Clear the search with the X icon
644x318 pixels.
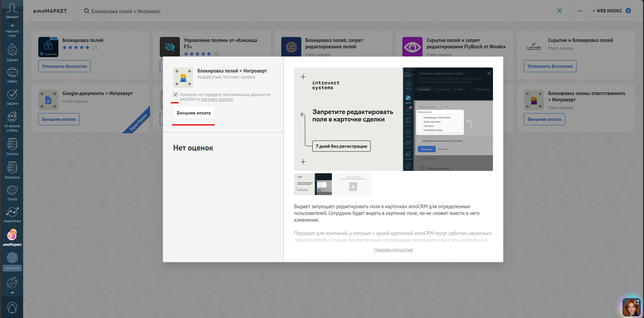tap(559, 11)
